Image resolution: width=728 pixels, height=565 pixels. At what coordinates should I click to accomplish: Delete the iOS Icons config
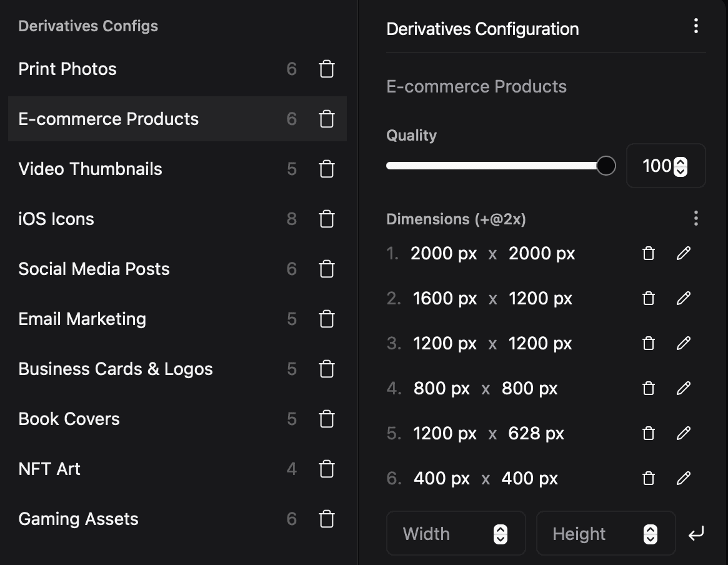[326, 219]
